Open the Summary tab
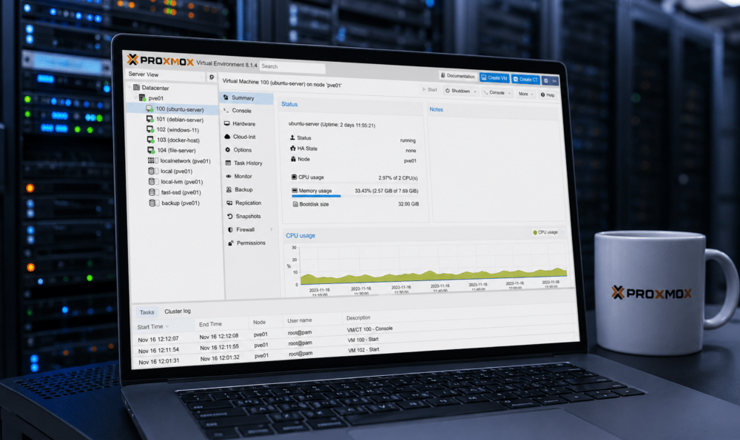 [x=246, y=98]
